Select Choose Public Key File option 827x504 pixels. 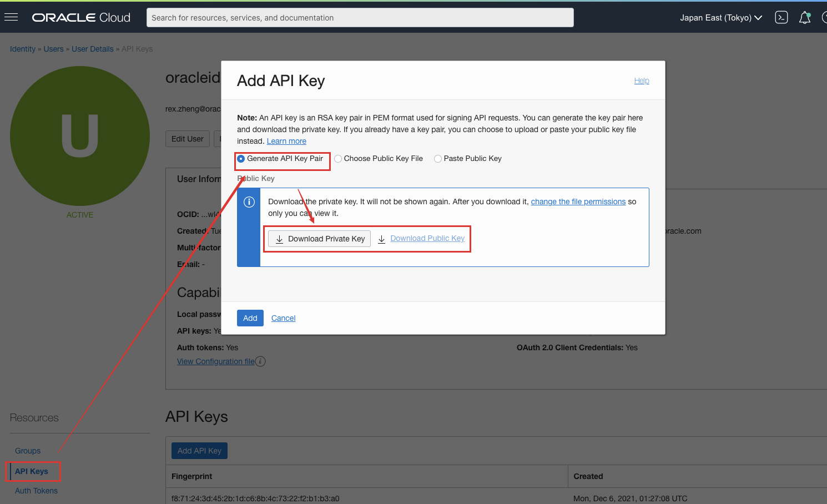pos(338,159)
